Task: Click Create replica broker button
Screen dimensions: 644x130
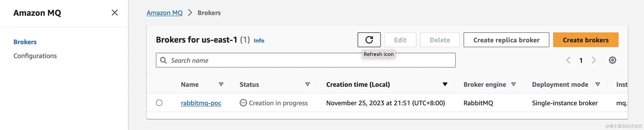Action: (506, 40)
